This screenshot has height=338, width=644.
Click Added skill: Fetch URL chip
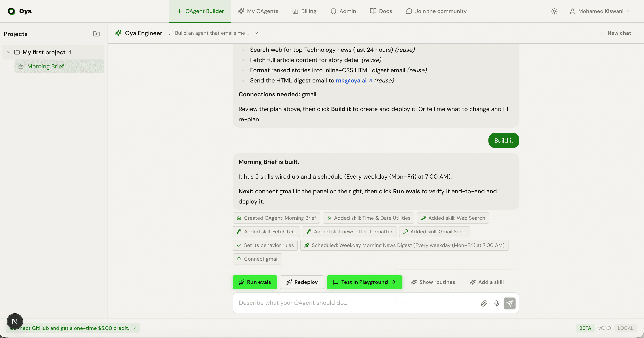point(266,232)
